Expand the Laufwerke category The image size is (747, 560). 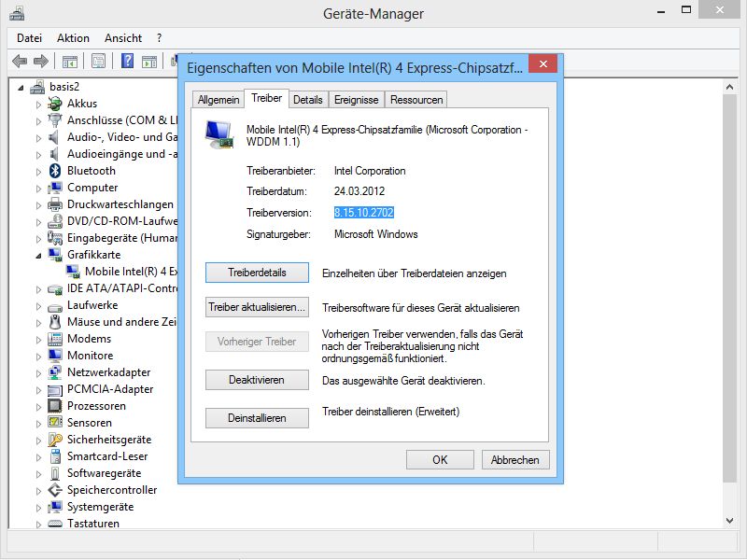coord(38,306)
